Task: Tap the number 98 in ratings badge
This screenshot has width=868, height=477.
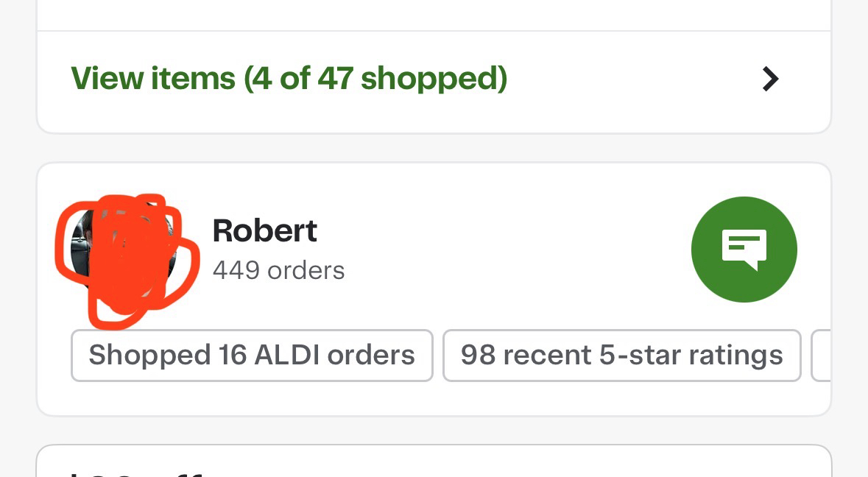Action: [478, 356]
